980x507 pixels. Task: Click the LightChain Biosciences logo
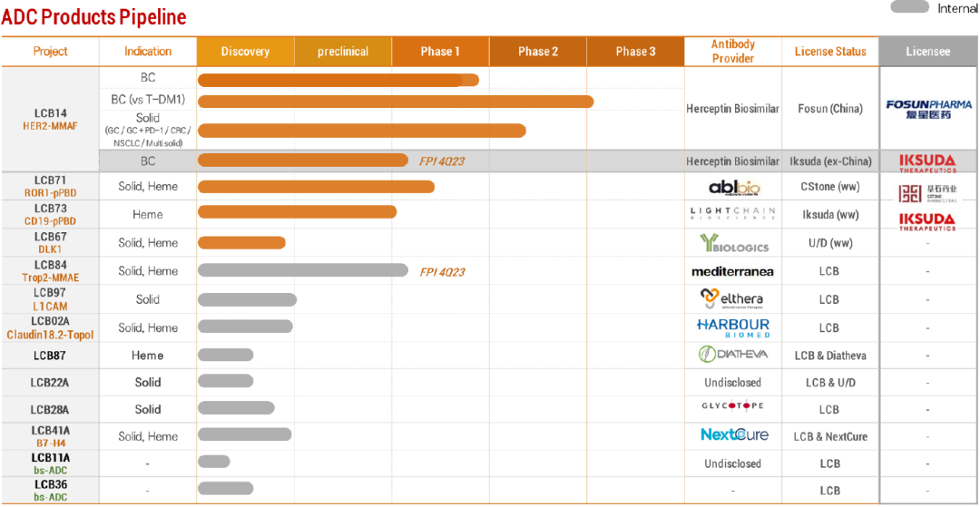732,215
